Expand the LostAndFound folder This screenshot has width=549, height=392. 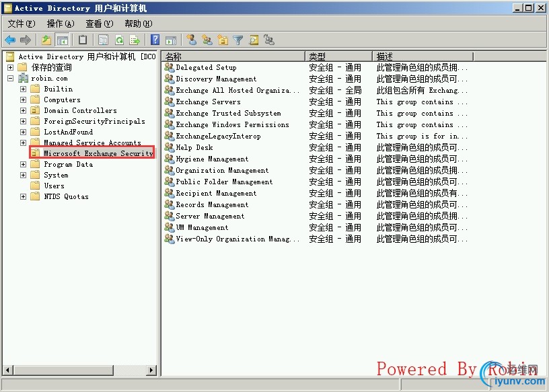[x=23, y=132]
